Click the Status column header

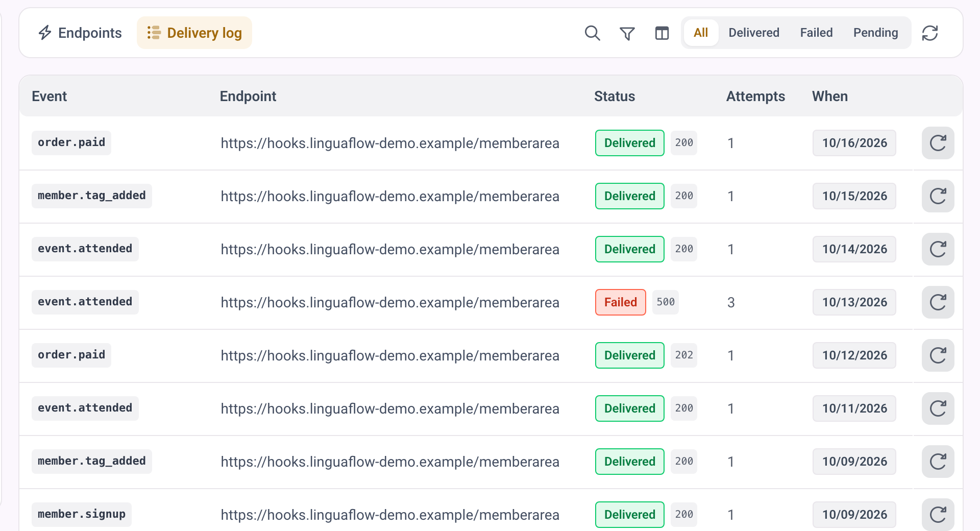[615, 96]
